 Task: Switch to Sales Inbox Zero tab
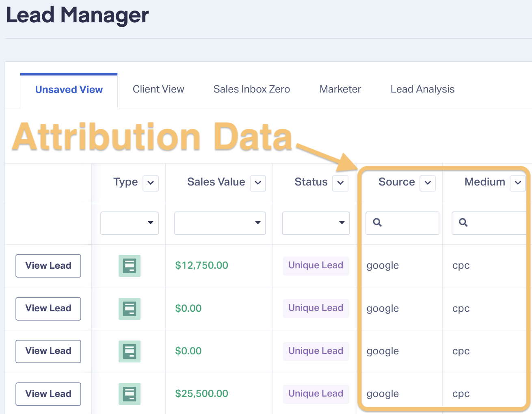pyautogui.click(x=252, y=89)
